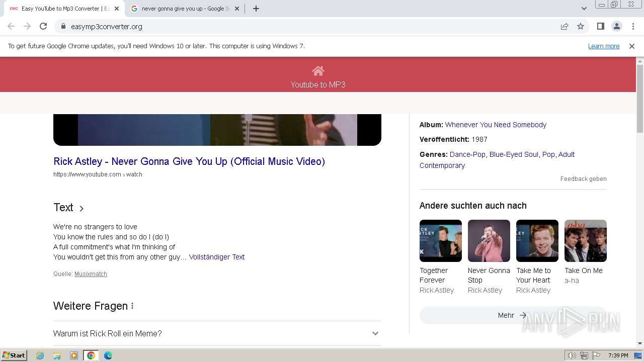Reload the current page
The height and width of the screenshot is (362, 644).
click(43, 26)
